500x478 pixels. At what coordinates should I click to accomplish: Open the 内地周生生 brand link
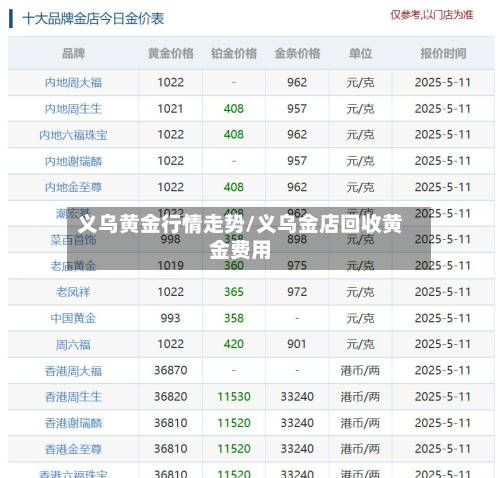73,109
